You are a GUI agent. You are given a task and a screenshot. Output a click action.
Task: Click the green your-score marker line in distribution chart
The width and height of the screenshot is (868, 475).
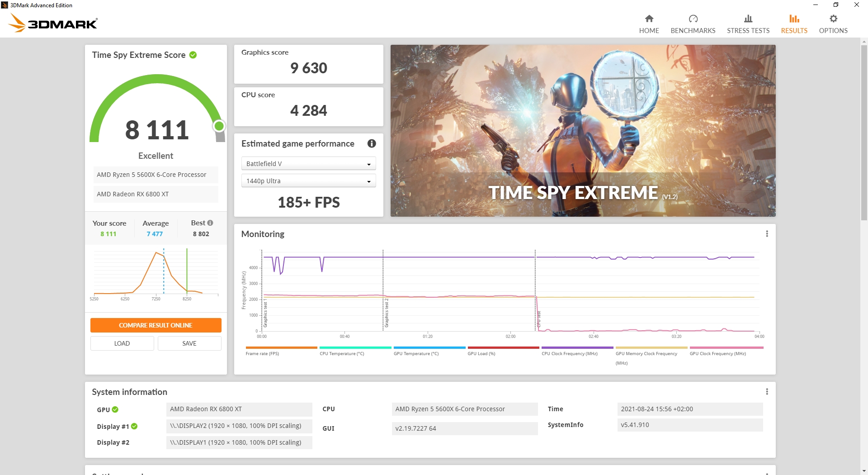click(187, 271)
